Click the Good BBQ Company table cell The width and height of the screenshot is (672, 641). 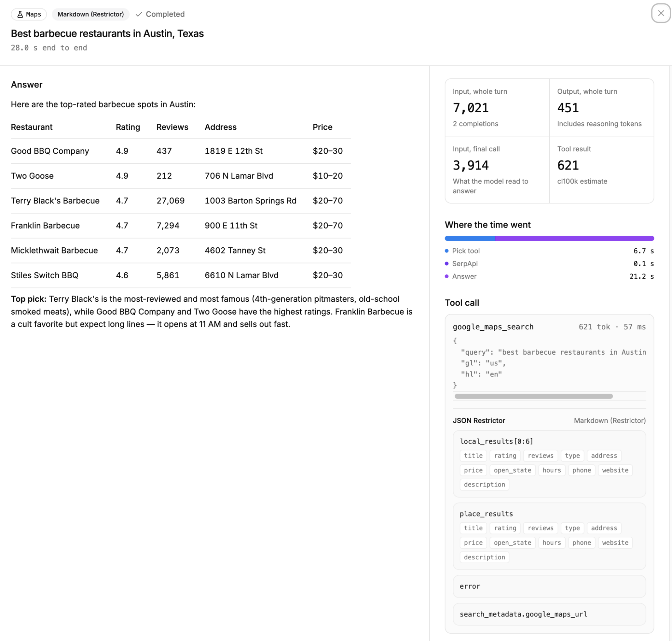[x=50, y=151]
